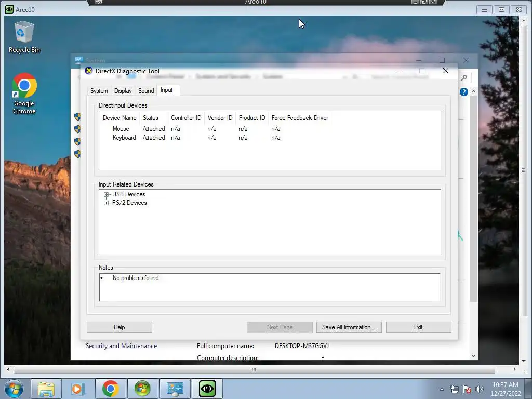Select the Areo10 eye taskbar icon
This screenshot has height=399, width=532.
click(x=207, y=389)
